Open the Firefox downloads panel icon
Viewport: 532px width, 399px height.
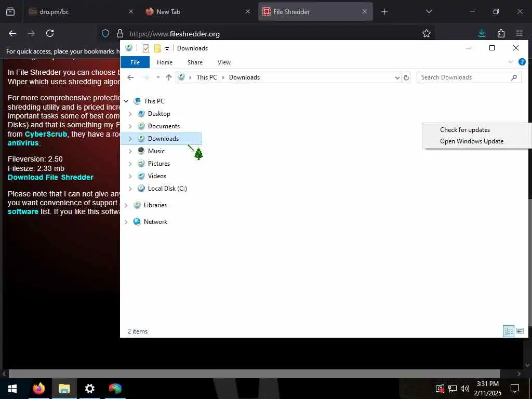482,33
